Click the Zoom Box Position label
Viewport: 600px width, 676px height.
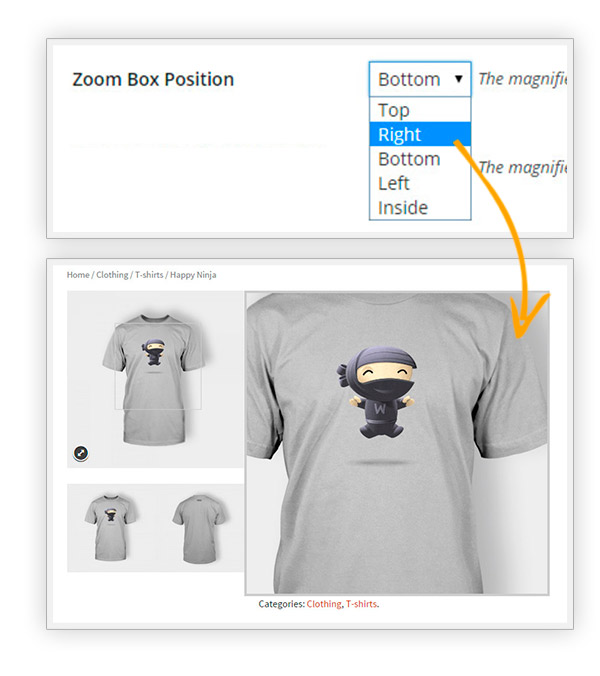pos(153,79)
